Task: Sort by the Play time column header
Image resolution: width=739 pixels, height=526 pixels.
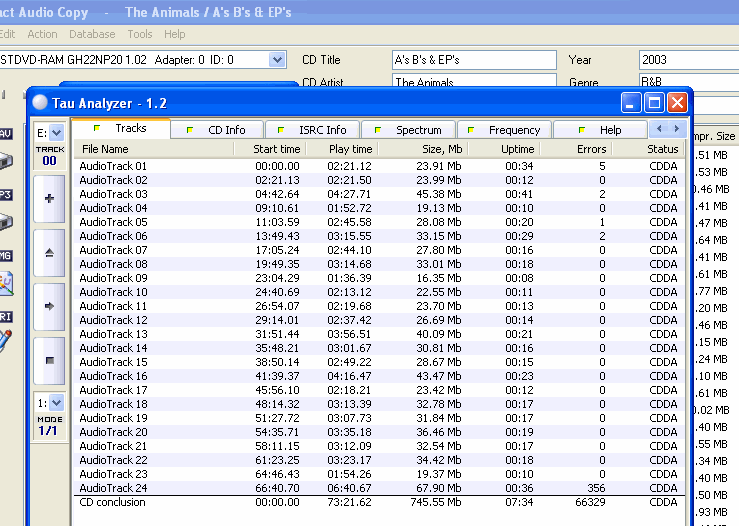Action: (x=351, y=149)
